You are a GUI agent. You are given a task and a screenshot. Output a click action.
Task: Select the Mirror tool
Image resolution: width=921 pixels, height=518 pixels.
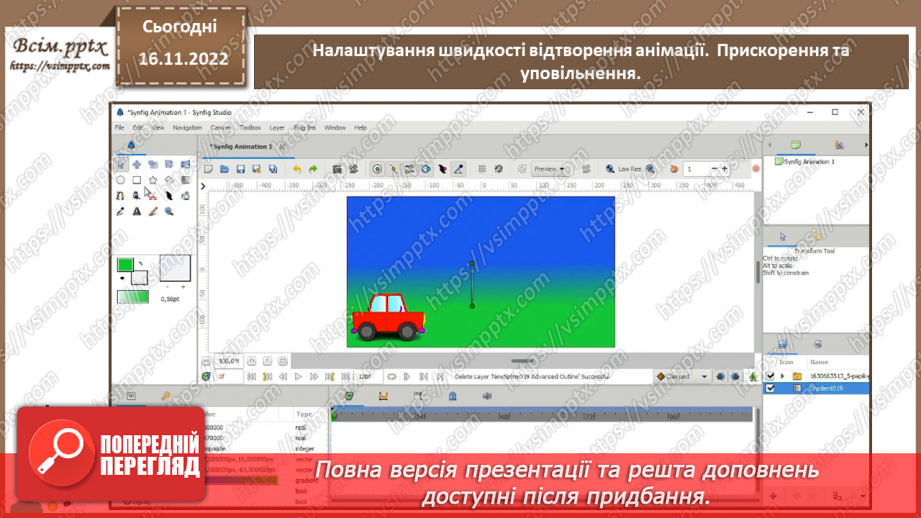coord(186,164)
